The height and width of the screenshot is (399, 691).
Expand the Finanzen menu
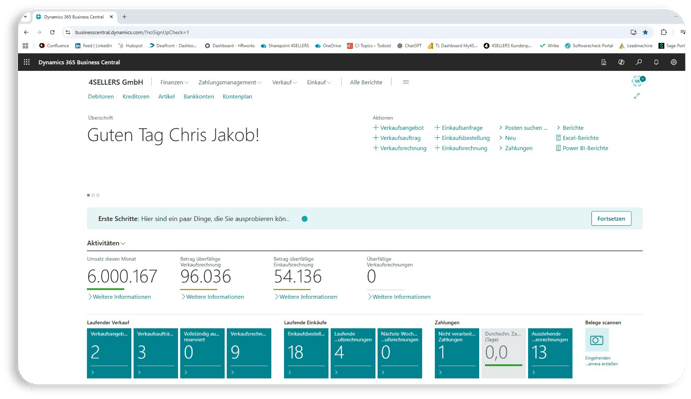(x=174, y=82)
